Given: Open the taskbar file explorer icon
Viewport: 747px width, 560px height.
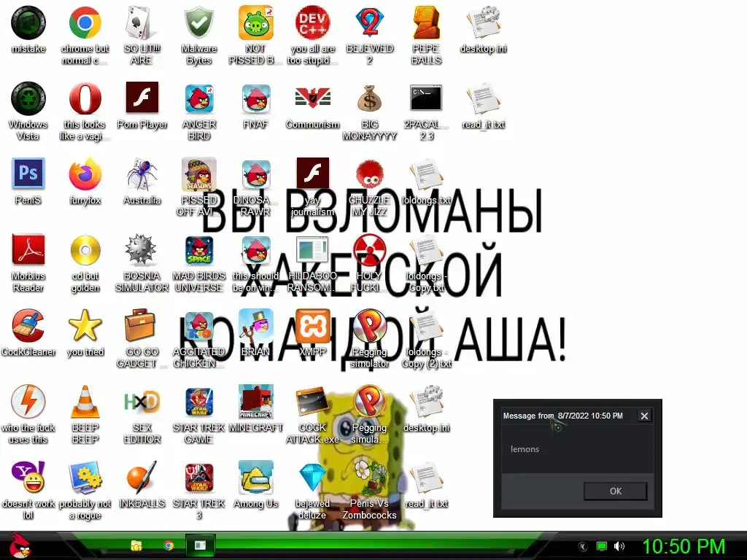Looking at the screenshot, I should [x=136, y=545].
